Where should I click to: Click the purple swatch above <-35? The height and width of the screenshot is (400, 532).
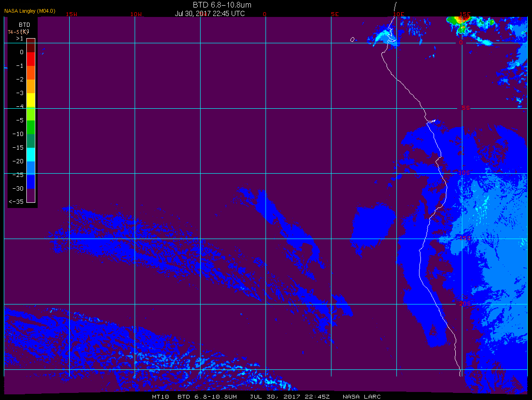pos(31,195)
